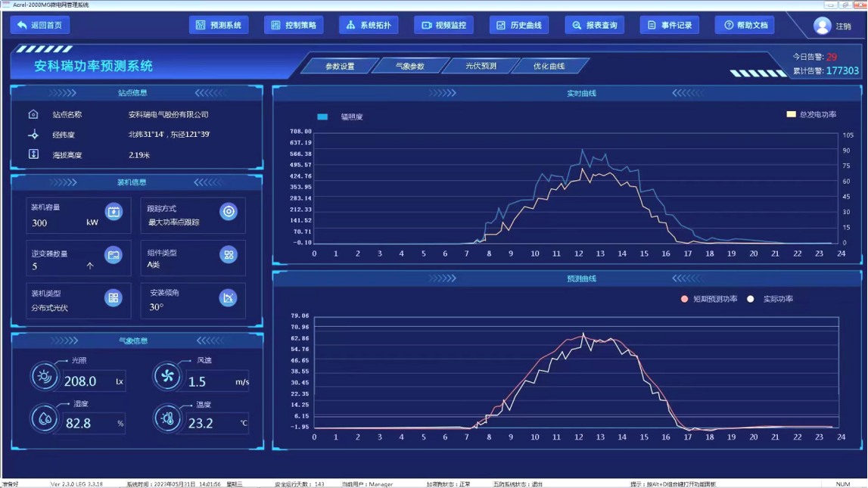Click the 视频监控 camera icon

coord(426,25)
